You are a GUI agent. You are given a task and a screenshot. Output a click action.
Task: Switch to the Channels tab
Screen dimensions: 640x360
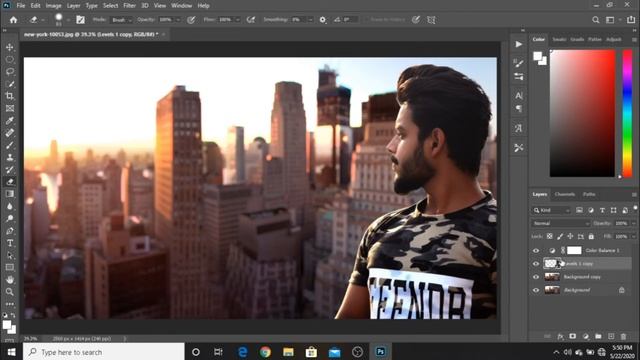[x=565, y=194]
